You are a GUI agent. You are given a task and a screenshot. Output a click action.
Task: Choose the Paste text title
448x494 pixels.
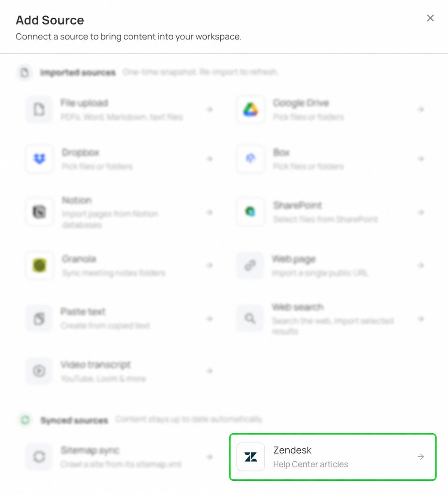[83, 311]
